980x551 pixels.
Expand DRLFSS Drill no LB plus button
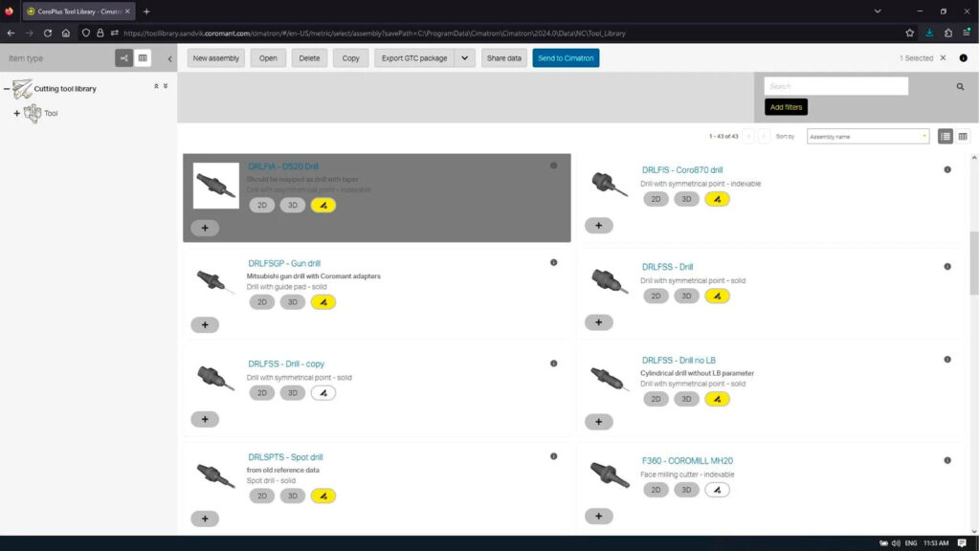(599, 422)
